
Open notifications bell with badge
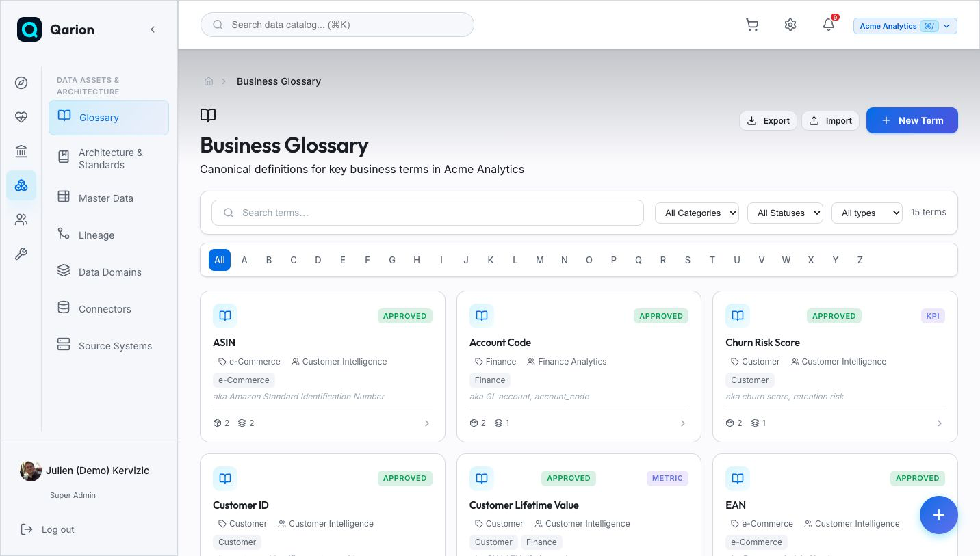click(829, 25)
